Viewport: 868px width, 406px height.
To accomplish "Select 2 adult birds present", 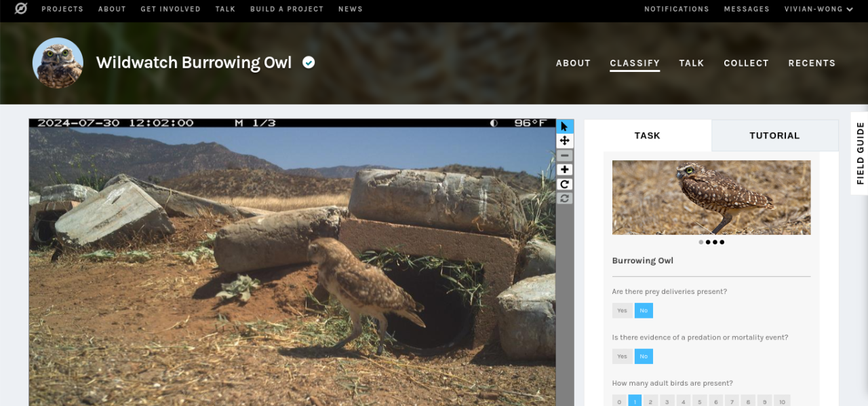I will click(x=651, y=401).
